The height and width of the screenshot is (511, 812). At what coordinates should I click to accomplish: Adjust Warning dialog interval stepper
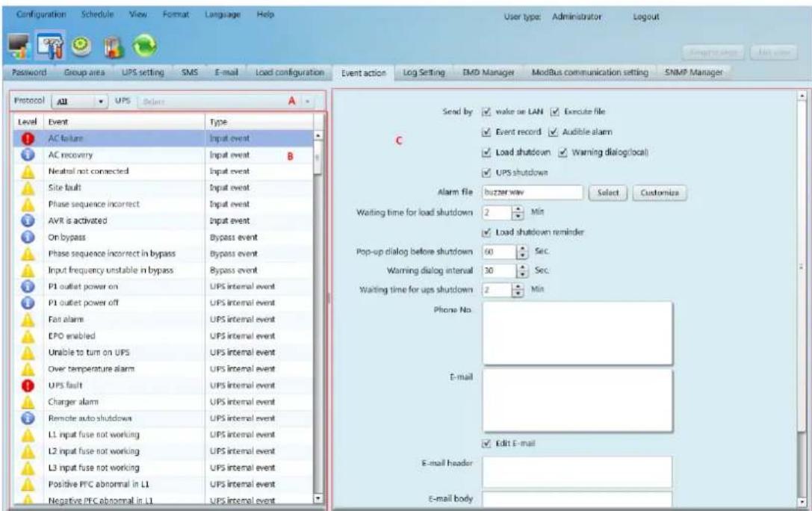click(x=522, y=270)
